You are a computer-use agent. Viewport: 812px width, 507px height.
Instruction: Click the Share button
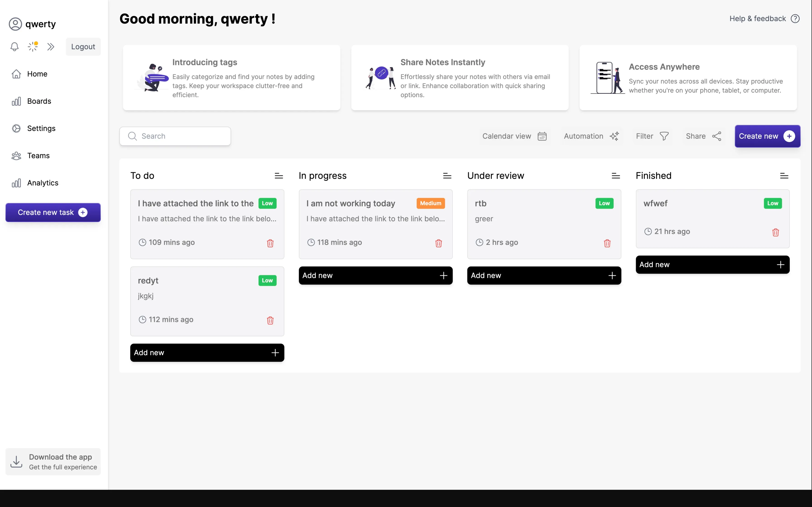[703, 136]
